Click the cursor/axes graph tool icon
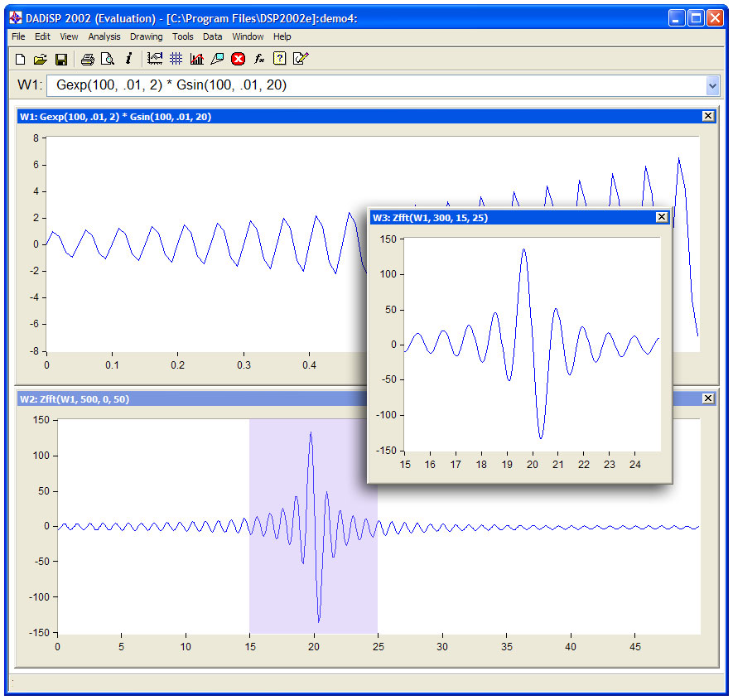The width and height of the screenshot is (733, 700). pos(155,59)
